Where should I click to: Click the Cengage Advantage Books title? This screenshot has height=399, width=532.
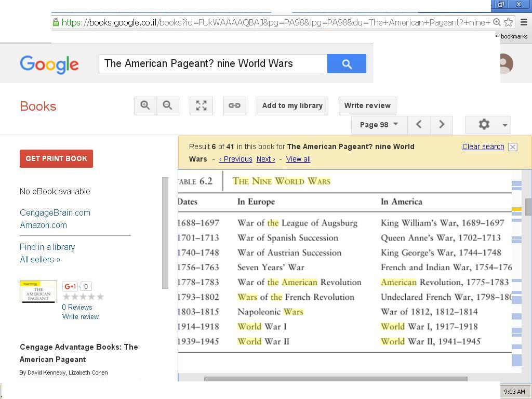pyautogui.click(x=79, y=353)
